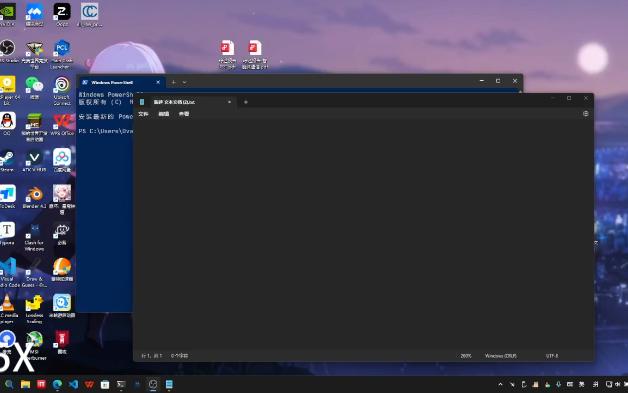The width and height of the screenshot is (628, 393).
Task: Open the 文件 (File) menu in Notepad
Action: [143, 114]
